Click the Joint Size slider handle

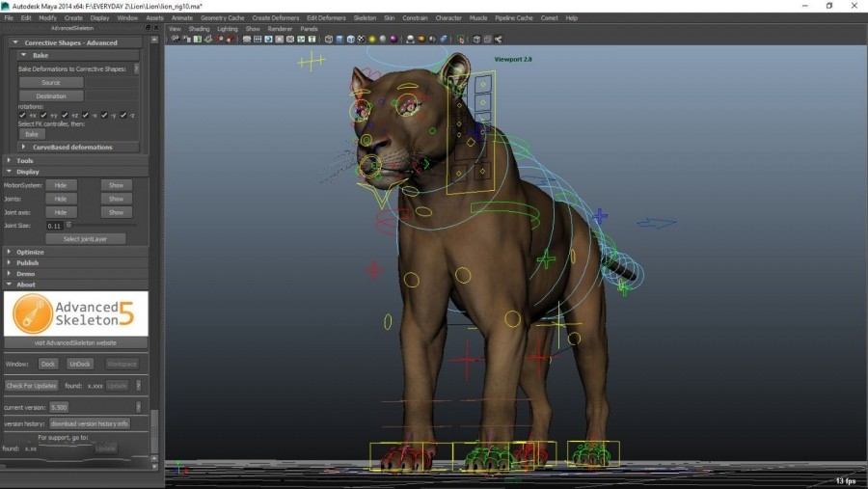click(x=68, y=225)
